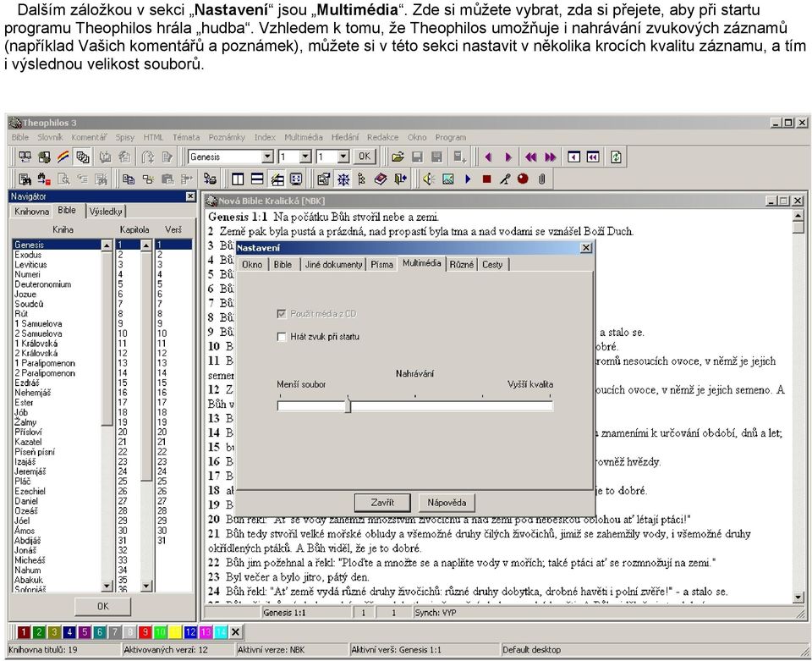812x661 pixels.
Task: Click the Nahrávání quality slider thumb
Action: click(348, 405)
